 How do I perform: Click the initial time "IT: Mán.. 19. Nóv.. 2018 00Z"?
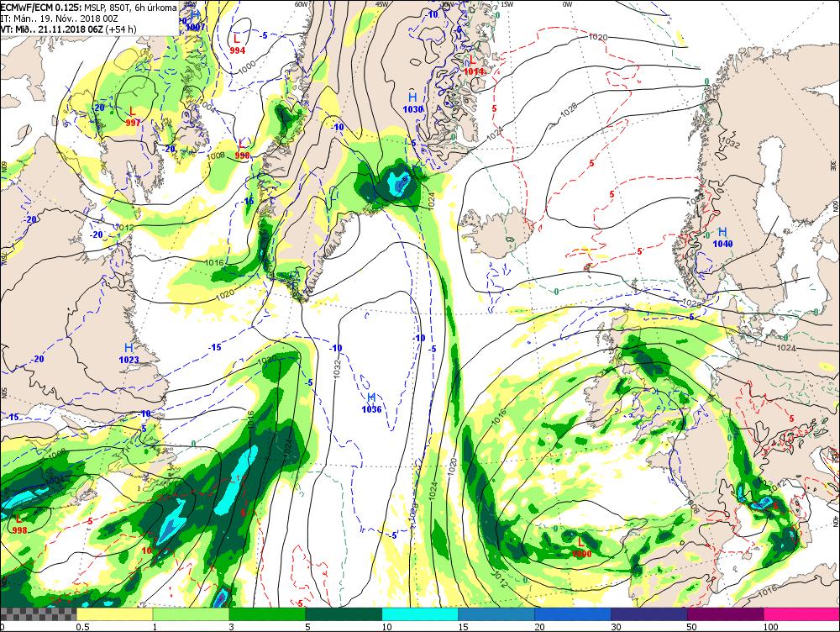click(x=59, y=18)
